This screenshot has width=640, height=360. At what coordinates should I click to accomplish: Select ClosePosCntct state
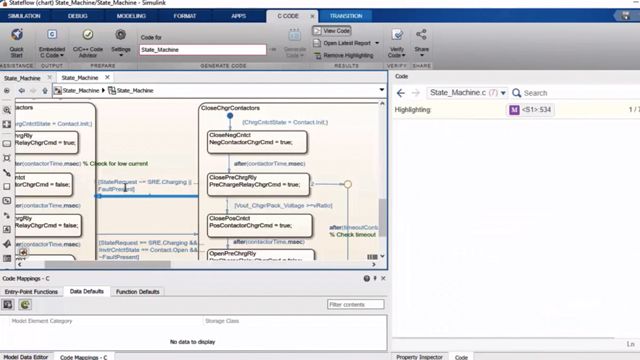[x=260, y=225]
